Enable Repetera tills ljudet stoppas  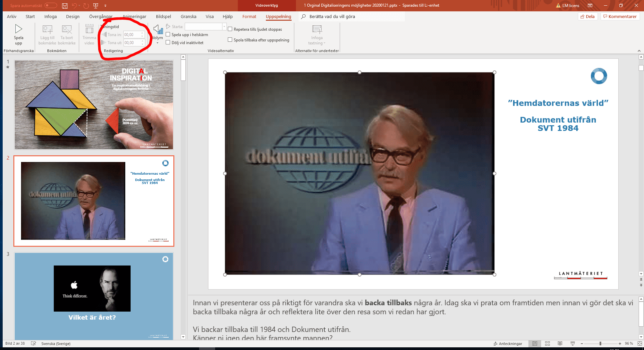tap(230, 29)
